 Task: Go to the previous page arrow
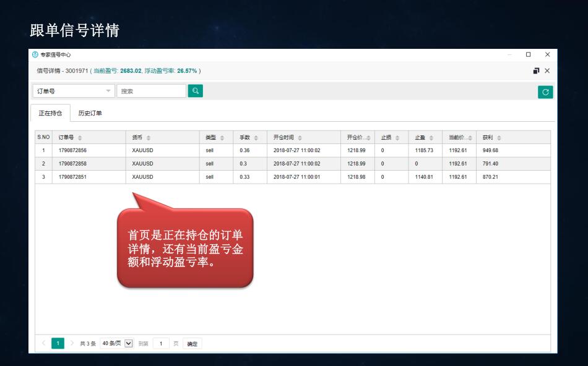(x=43, y=344)
